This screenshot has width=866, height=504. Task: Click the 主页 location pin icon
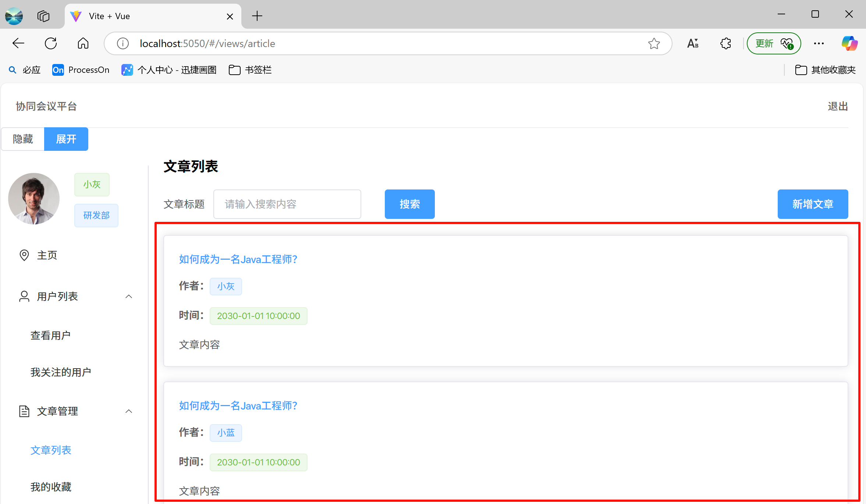point(24,255)
